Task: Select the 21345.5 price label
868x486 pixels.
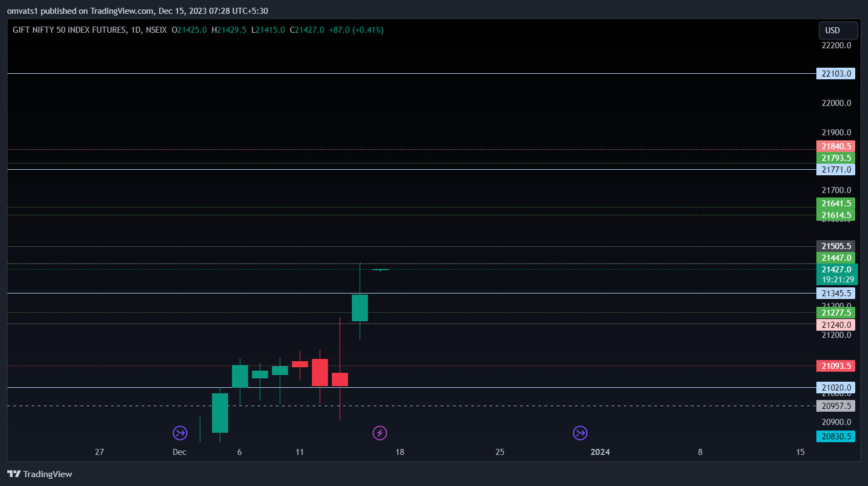Action: 835,293
